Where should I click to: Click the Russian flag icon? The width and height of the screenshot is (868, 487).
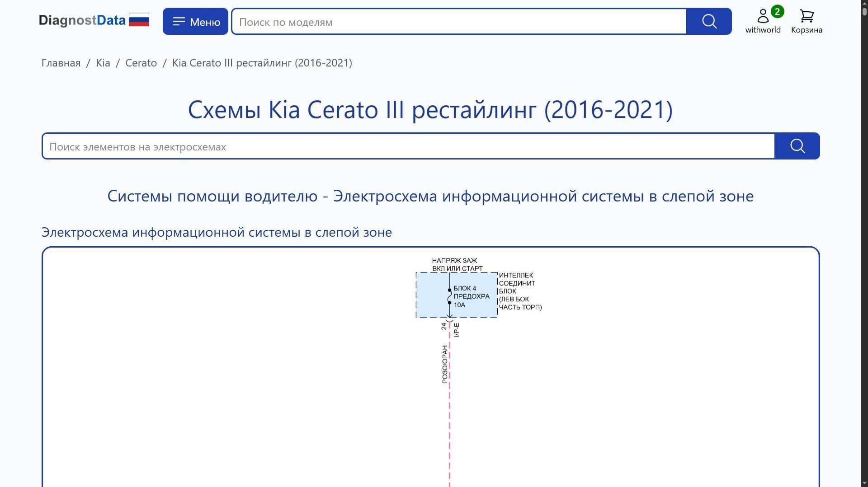pos(139,20)
